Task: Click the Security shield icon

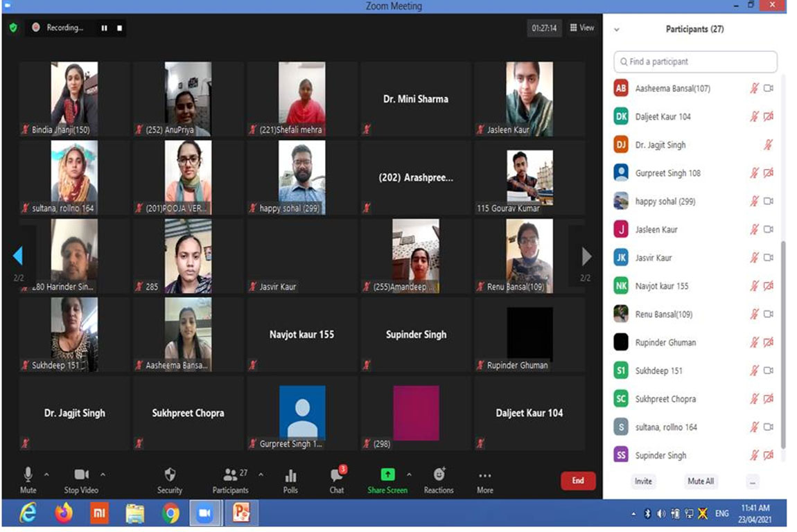Action: pos(170,475)
